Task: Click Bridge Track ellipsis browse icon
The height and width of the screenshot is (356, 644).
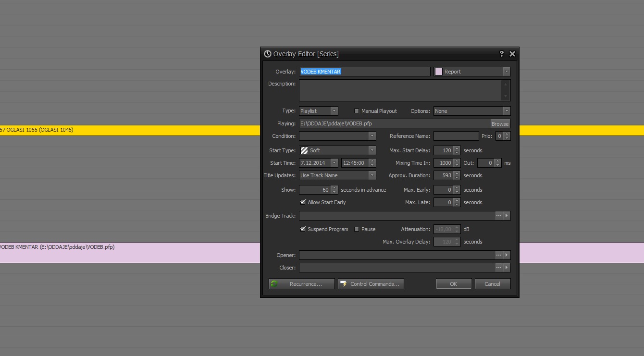Action: pyautogui.click(x=499, y=216)
